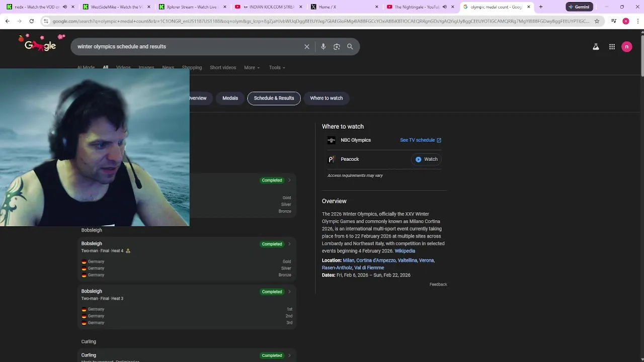Click the Peacock logo icon
644x362 pixels.
pyautogui.click(x=331, y=159)
